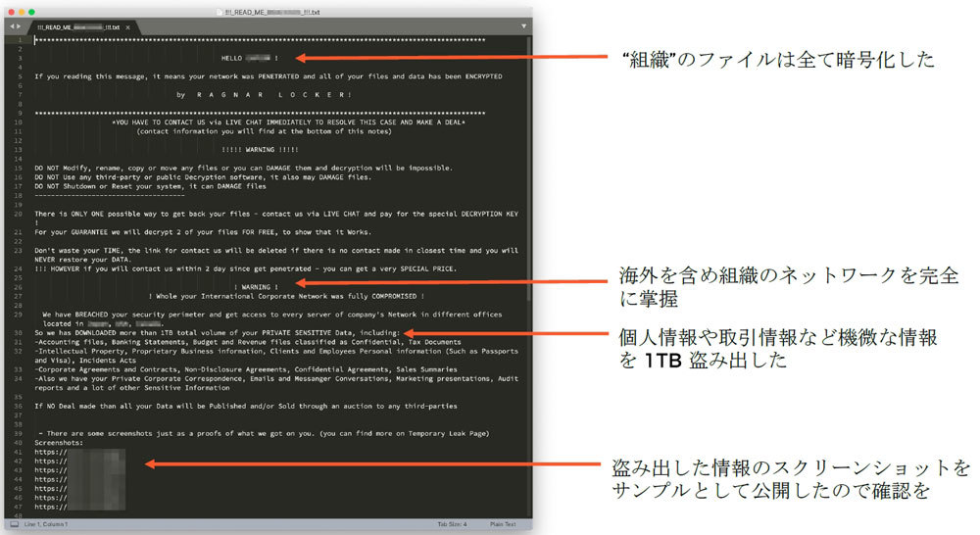This screenshot has height=535, width=980.
Task: Click gutter line number 20
Action: click(18, 214)
